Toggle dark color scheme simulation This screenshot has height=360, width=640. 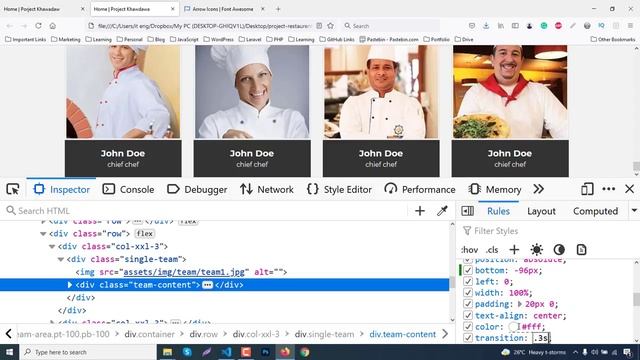tap(559, 249)
